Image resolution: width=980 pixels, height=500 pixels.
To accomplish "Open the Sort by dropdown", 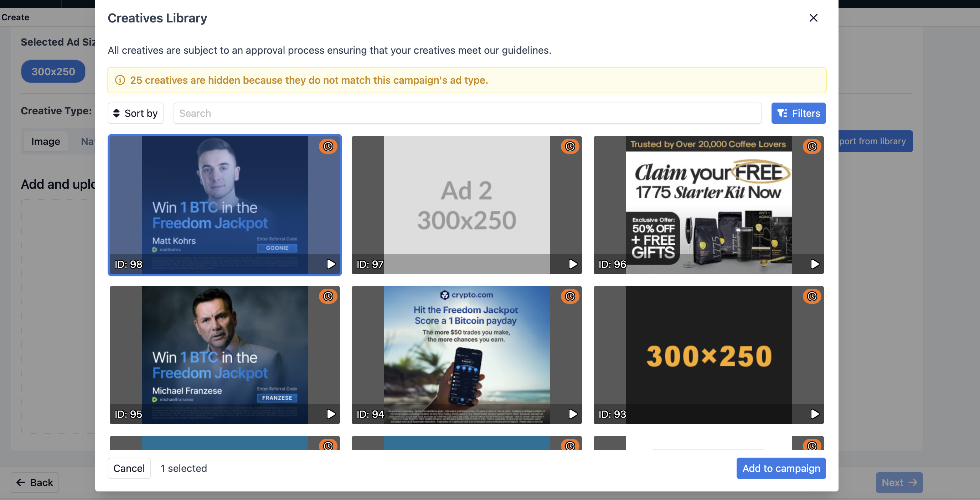I will tap(135, 113).
